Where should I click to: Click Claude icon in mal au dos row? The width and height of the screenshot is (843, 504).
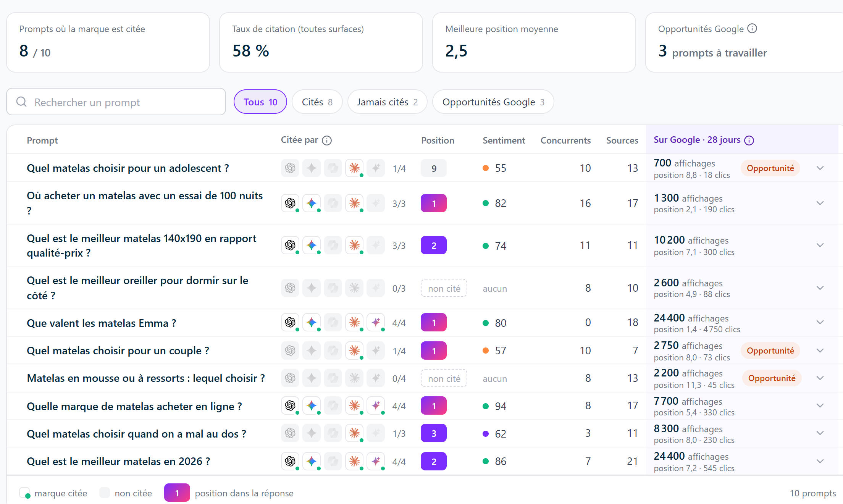click(x=354, y=433)
